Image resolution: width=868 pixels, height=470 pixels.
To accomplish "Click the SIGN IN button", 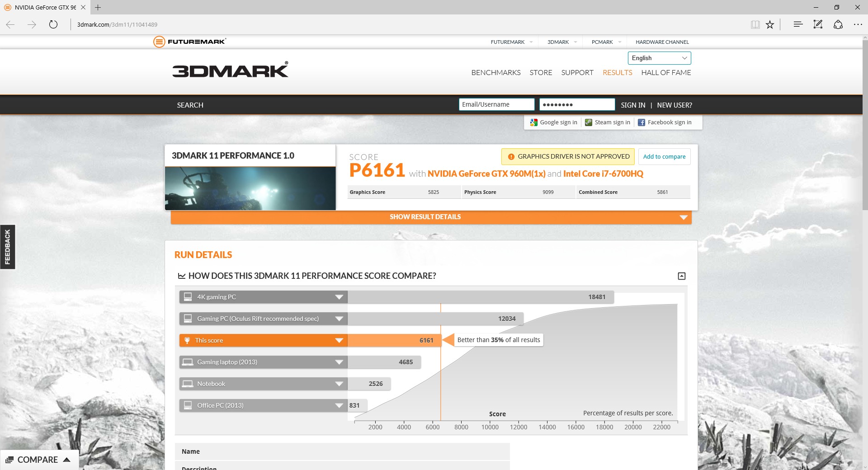I will point(633,105).
